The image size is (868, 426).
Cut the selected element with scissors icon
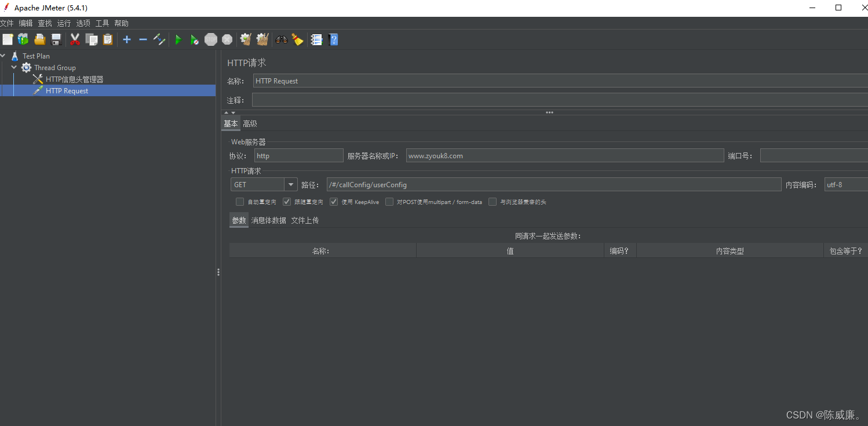tap(75, 39)
